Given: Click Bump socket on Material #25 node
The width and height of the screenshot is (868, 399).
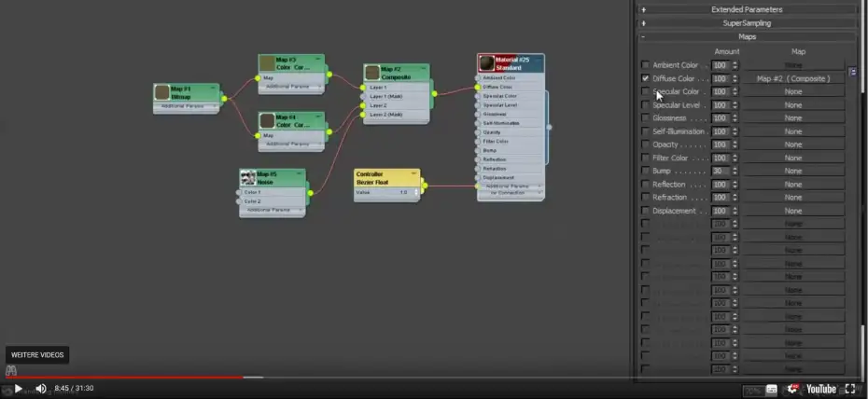Looking at the screenshot, I should point(477,150).
